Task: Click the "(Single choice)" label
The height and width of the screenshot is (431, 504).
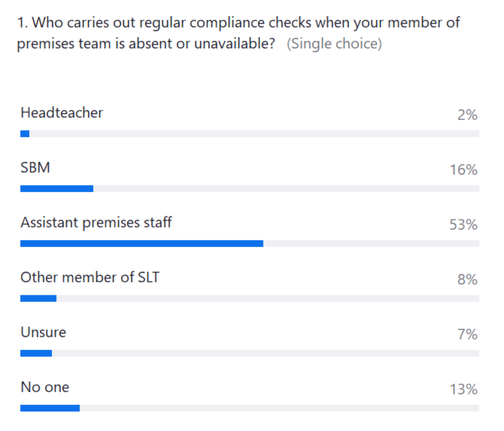Action: click(334, 44)
